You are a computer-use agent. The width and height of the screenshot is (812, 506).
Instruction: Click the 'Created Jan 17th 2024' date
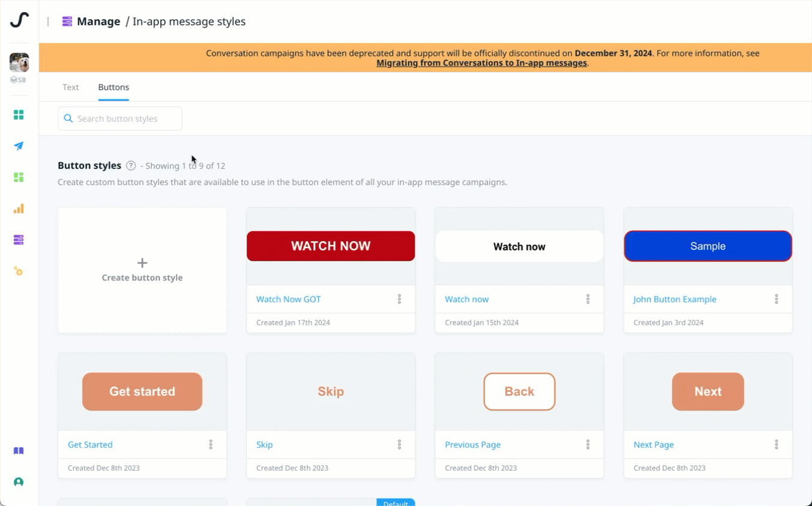293,323
